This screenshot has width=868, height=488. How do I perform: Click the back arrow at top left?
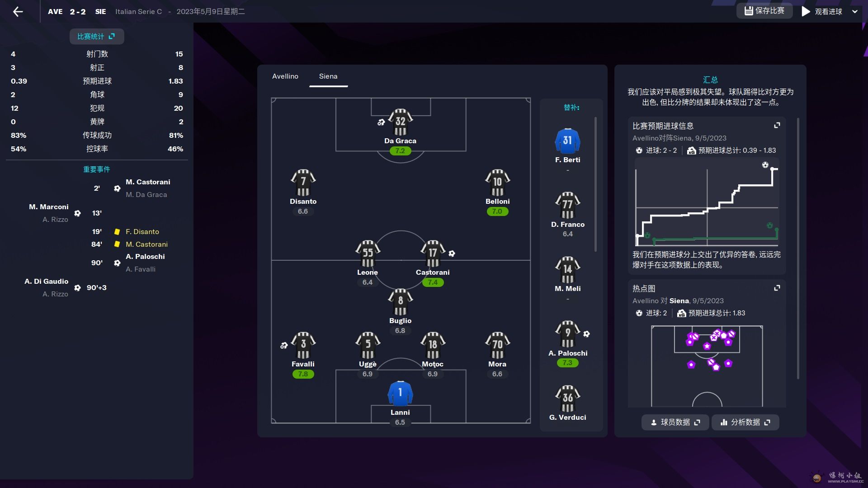18,12
